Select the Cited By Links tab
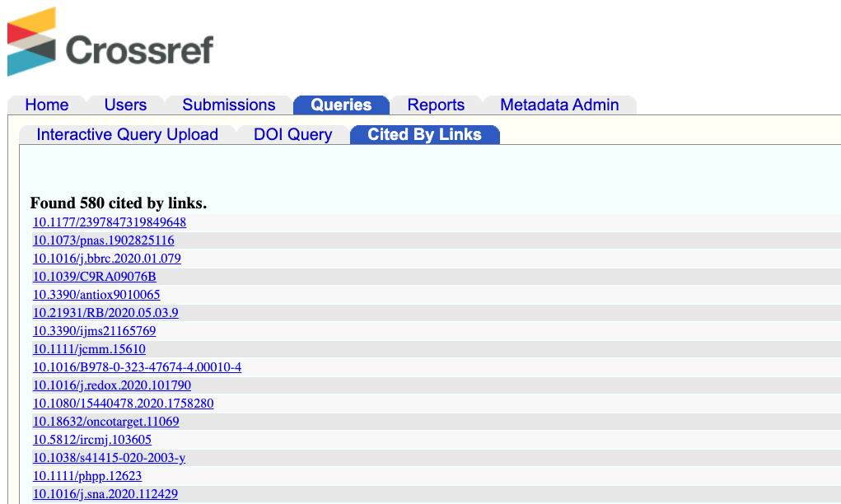 point(425,134)
